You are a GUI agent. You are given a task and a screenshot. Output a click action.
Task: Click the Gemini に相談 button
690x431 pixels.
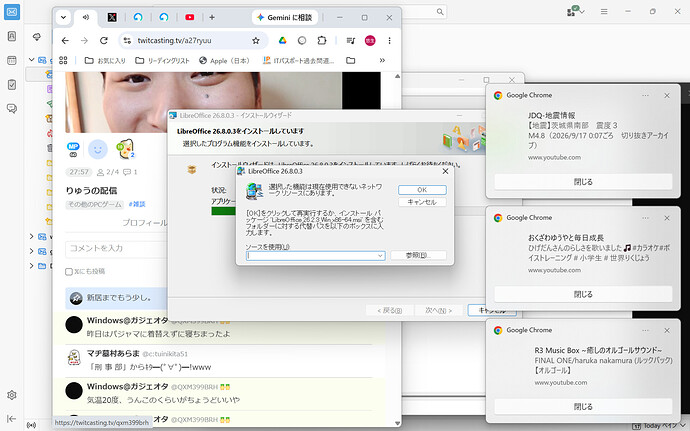coord(285,18)
